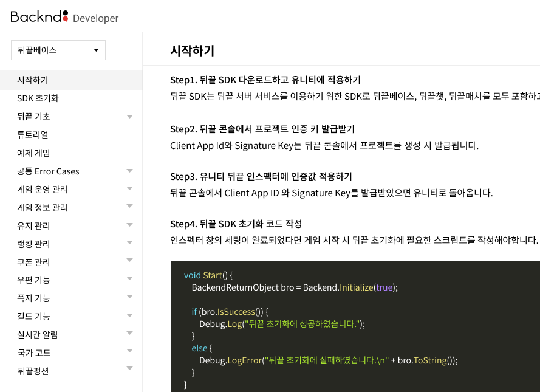
Task: Open the 쿠폰 관리 item
Action: (33, 262)
